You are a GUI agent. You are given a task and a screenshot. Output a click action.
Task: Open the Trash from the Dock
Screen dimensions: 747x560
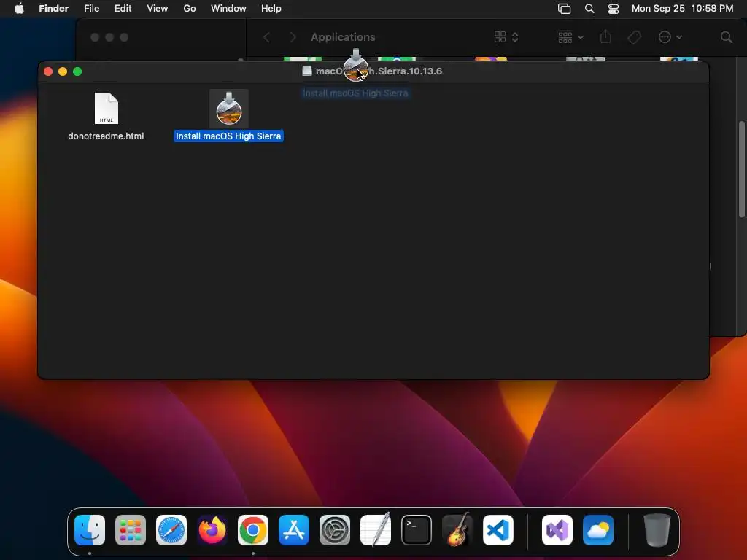(x=657, y=530)
